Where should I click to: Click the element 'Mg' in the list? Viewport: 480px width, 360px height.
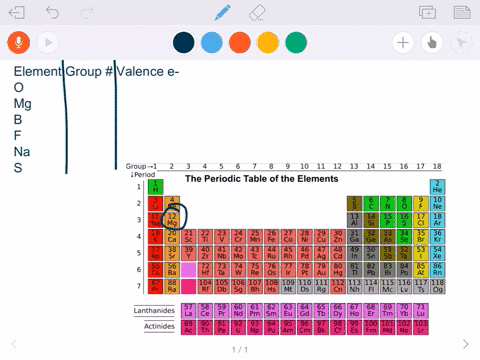coord(23,104)
